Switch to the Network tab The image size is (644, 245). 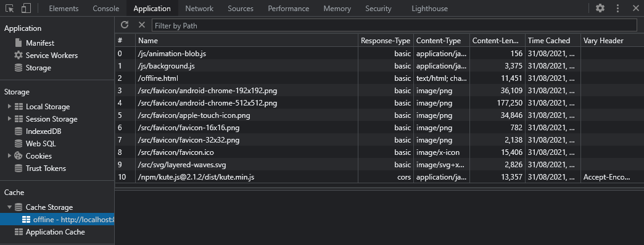coord(199,8)
